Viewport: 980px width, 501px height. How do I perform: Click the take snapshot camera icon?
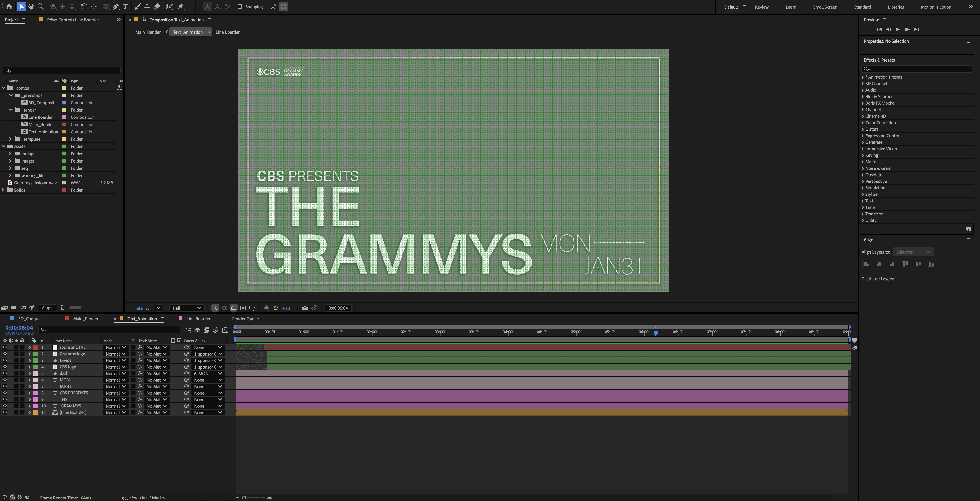305,308
